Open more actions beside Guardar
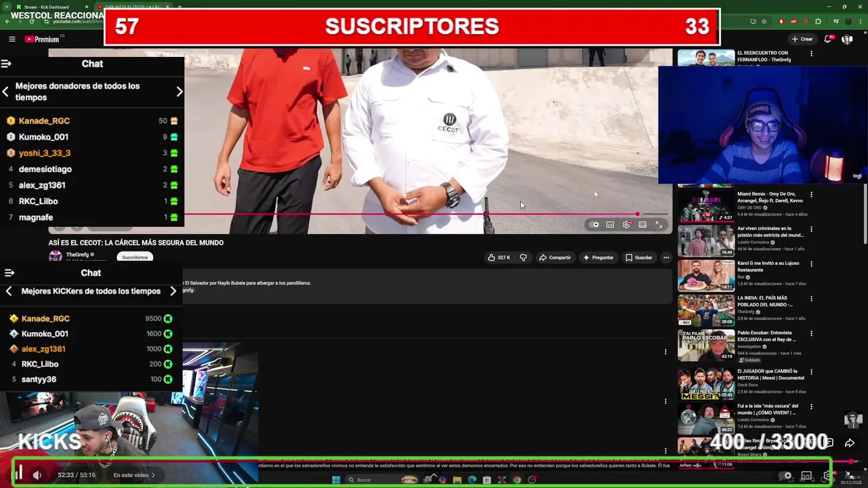This screenshot has height=488, width=868. pos(666,258)
